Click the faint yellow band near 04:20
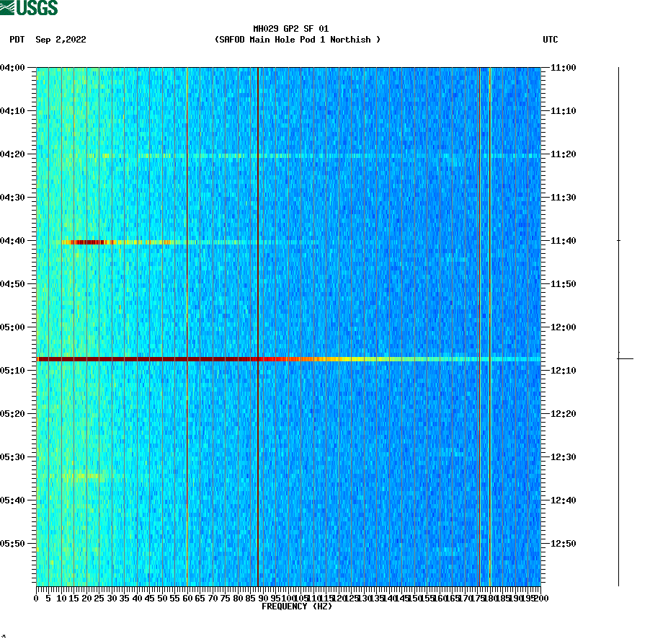This screenshot has width=650, height=644. tap(216, 154)
